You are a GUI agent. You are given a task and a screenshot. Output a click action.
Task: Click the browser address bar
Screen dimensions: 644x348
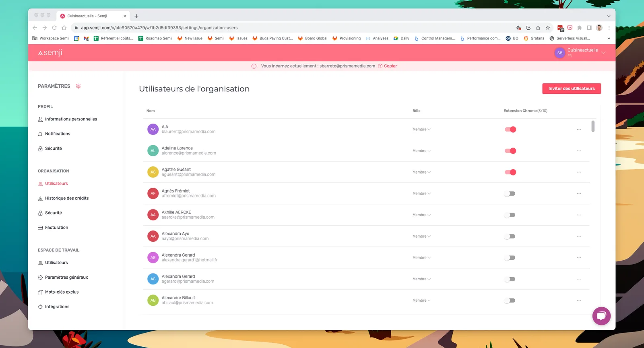294,28
